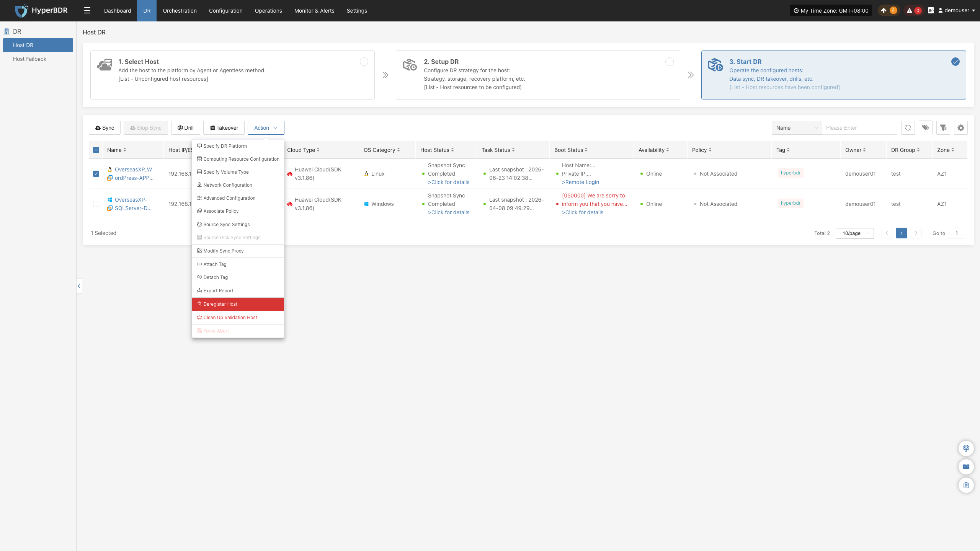
Task: Click the Start DR cube play icon
Action: (715, 65)
